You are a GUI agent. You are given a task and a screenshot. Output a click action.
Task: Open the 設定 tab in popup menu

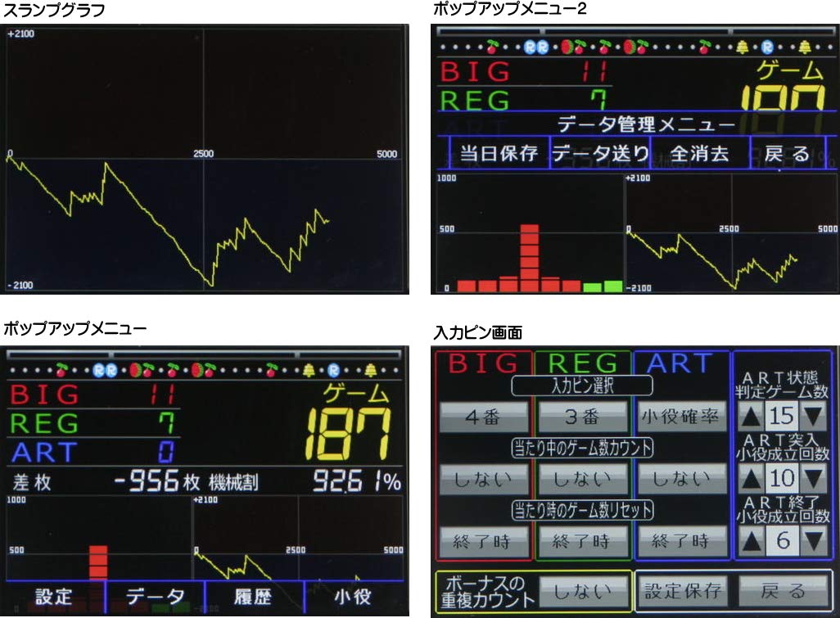[55, 597]
